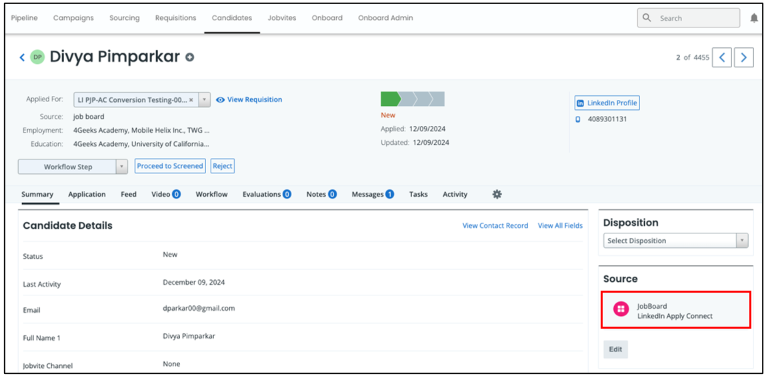Click the phone icon by 4089301131

pyautogui.click(x=578, y=119)
